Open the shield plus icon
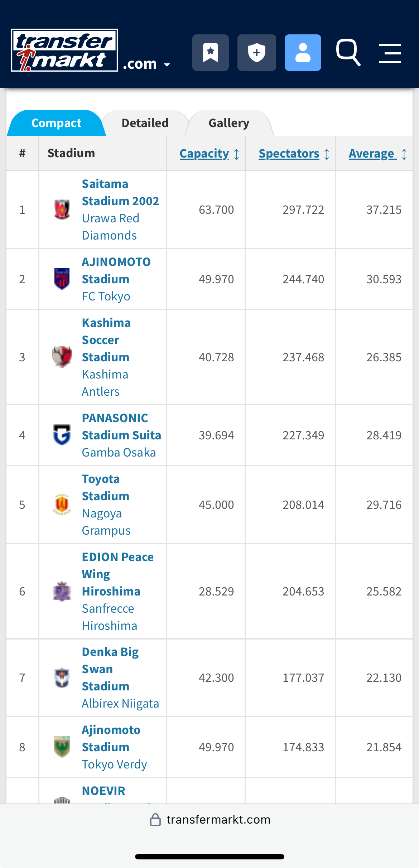This screenshot has width=419, height=868. coord(257,53)
